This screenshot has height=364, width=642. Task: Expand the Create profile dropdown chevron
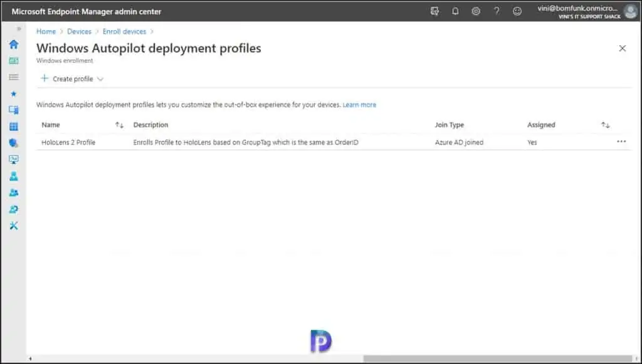coord(100,79)
